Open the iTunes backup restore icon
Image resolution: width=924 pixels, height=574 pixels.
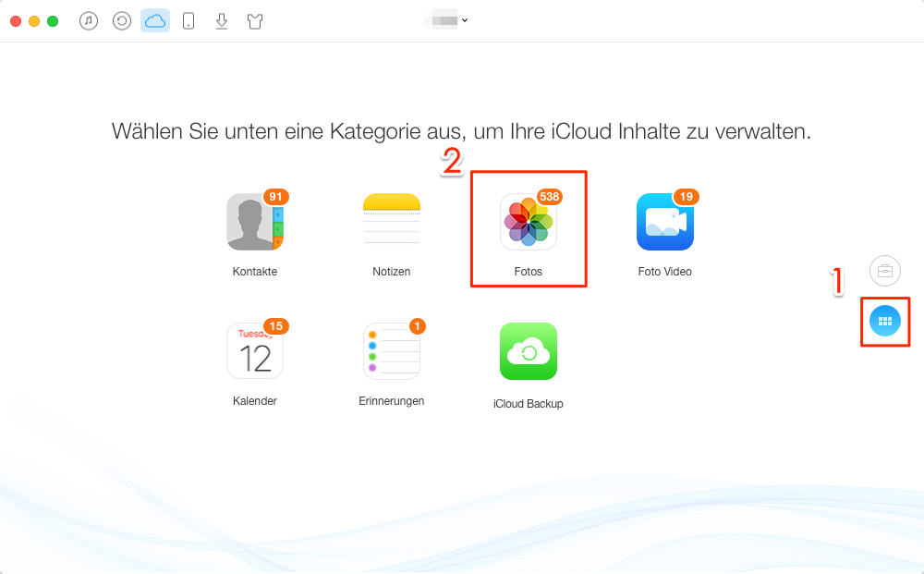121,21
